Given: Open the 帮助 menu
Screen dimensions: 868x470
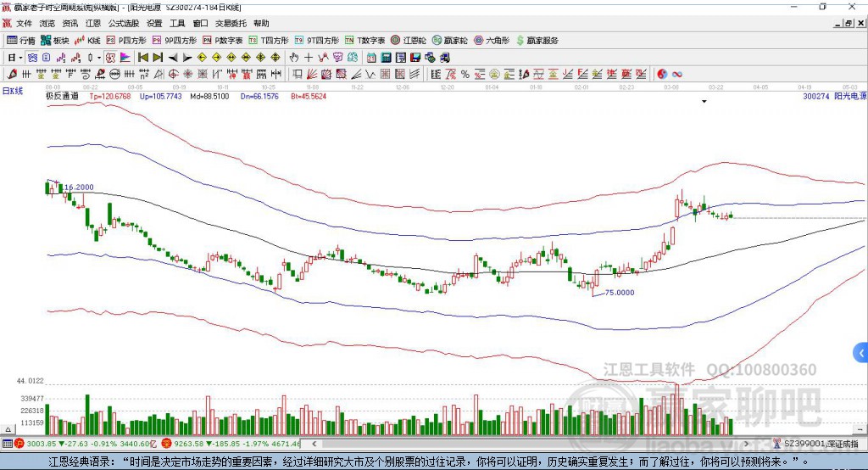Looking at the screenshot, I should point(261,23).
